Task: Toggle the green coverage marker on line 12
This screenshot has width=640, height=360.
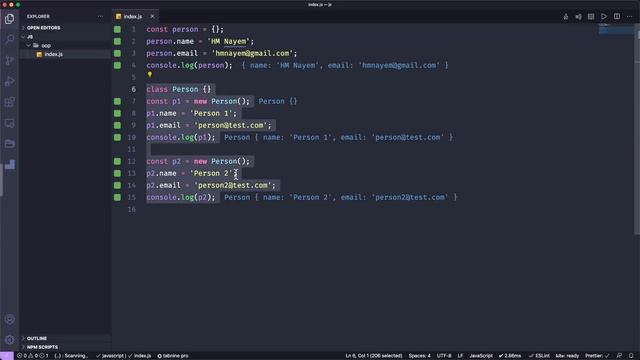Action: [x=118, y=161]
